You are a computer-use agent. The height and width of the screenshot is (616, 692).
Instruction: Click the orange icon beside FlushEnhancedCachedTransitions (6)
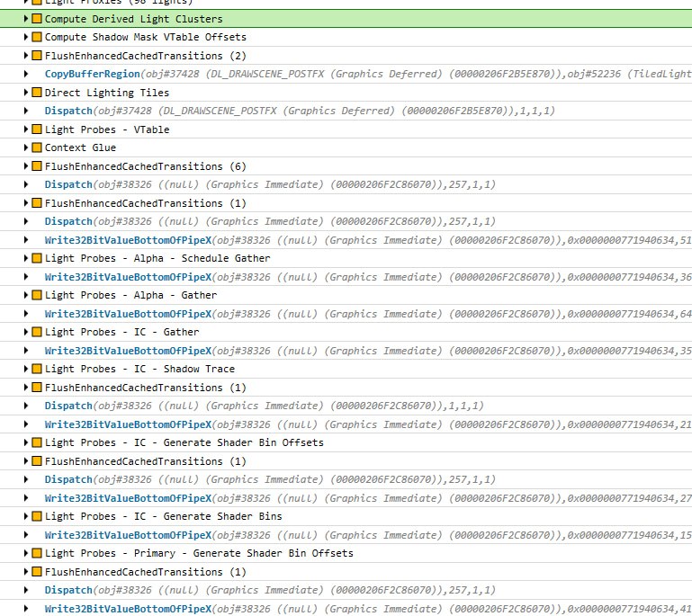click(37, 165)
